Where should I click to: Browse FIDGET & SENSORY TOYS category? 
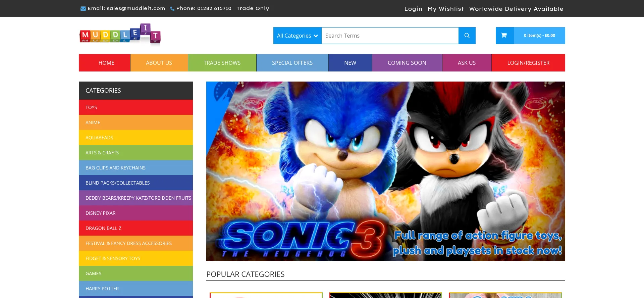pyautogui.click(x=136, y=258)
